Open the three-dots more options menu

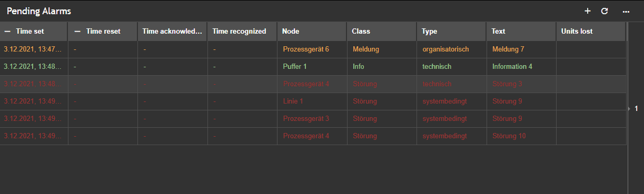pyautogui.click(x=626, y=11)
